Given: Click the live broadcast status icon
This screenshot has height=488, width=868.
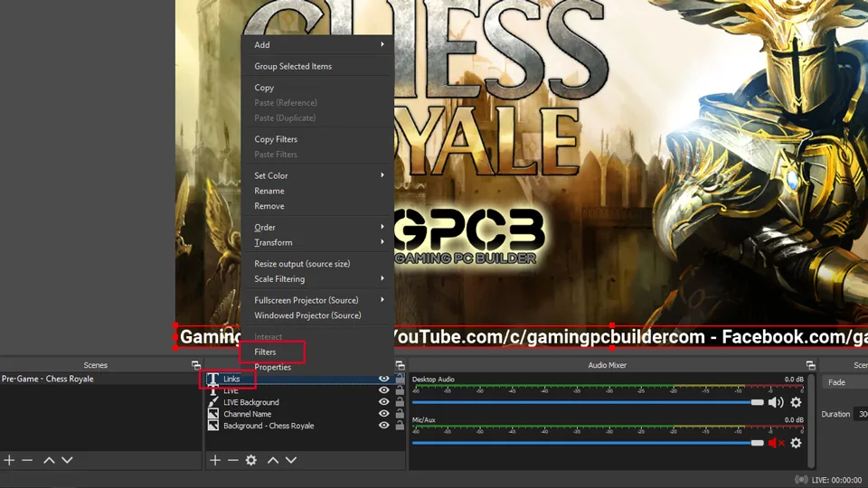Looking at the screenshot, I should coord(800,480).
